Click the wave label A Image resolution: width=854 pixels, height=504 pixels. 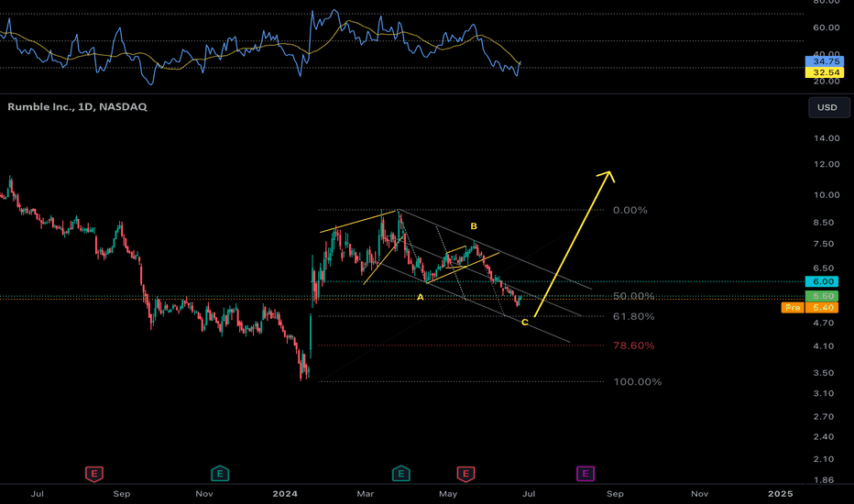click(x=420, y=297)
